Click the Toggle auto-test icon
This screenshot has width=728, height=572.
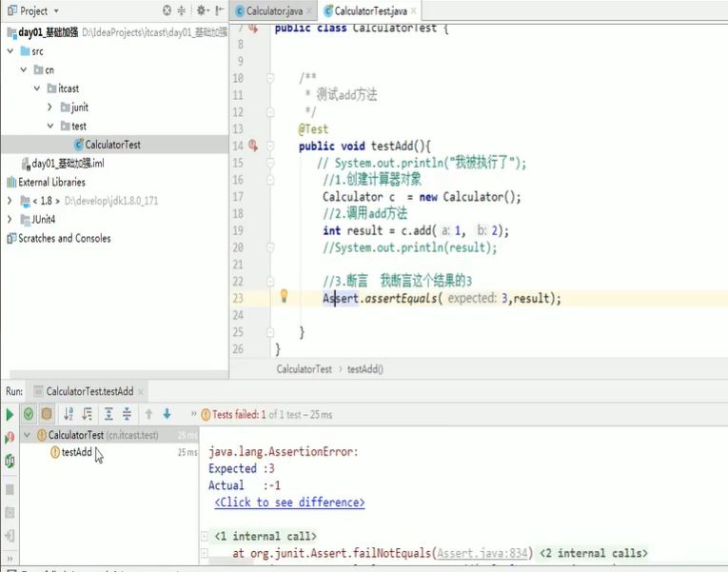[10, 461]
